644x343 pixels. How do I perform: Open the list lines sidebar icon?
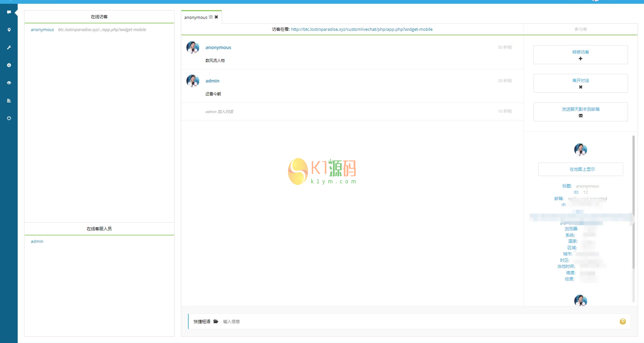pyautogui.click(x=9, y=101)
